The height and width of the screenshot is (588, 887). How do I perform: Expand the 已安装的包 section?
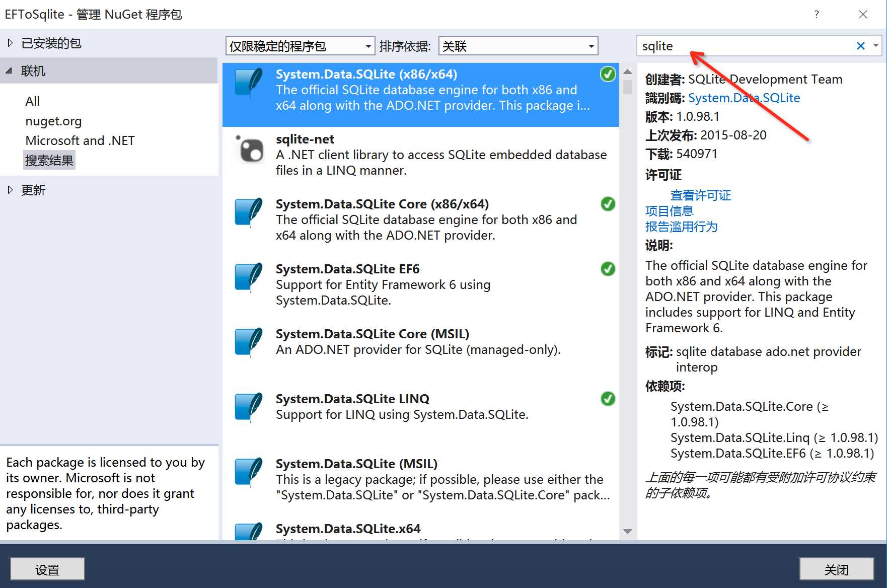pyautogui.click(x=10, y=43)
